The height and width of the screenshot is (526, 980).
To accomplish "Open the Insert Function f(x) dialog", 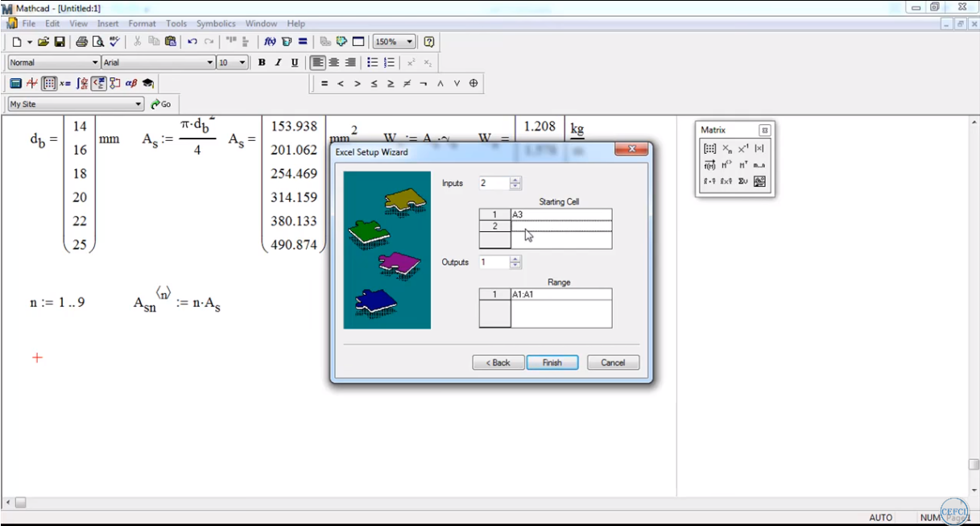I will coord(270,42).
